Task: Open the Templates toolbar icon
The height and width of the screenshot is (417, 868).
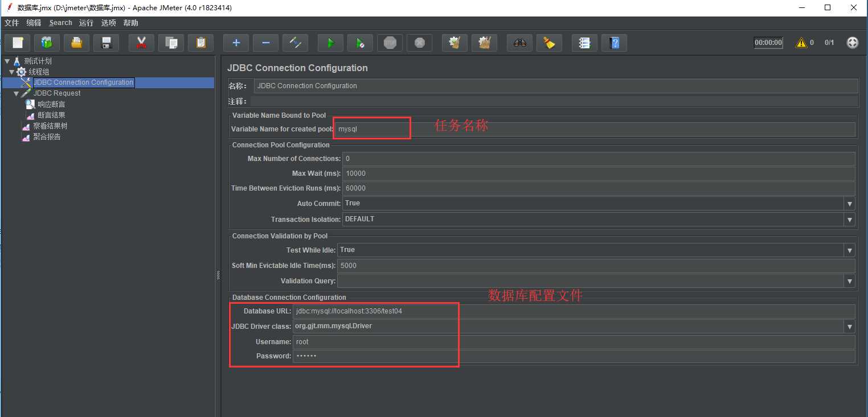Action: click(47, 43)
